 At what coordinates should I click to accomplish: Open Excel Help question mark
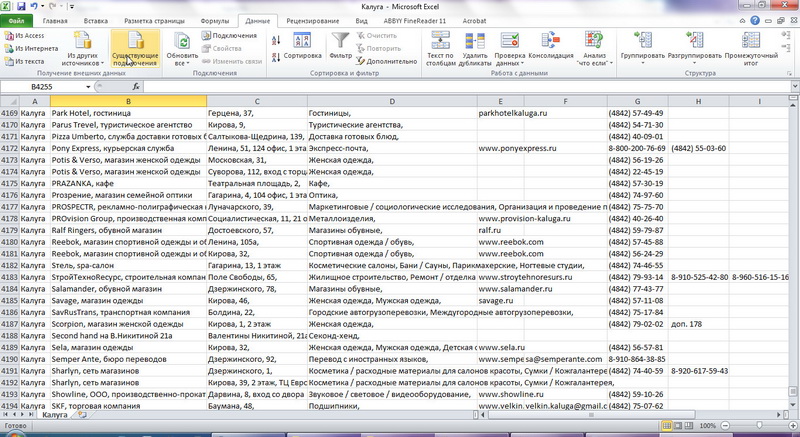(x=755, y=21)
